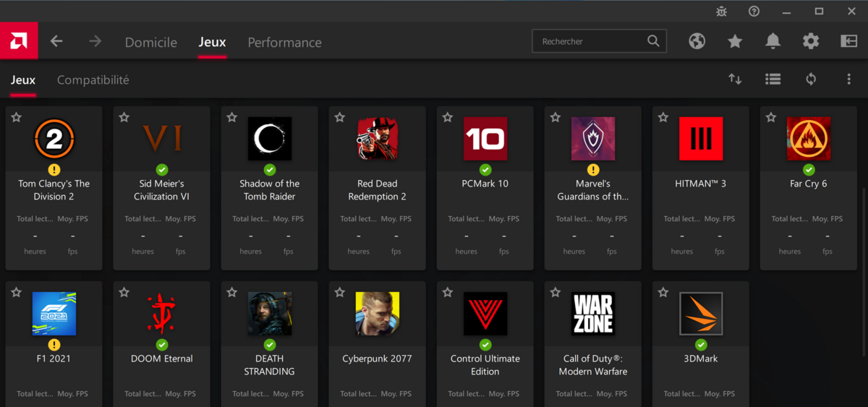Screen dimensions: 868x407
Task: Favorite HITMAN 3 star
Action: point(663,117)
